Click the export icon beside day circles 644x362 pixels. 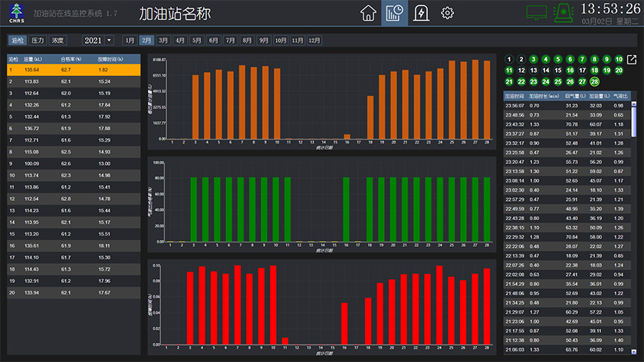[631, 60]
